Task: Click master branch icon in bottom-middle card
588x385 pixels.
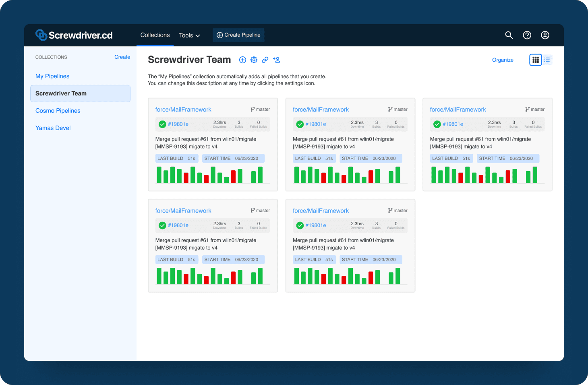Action: click(390, 210)
